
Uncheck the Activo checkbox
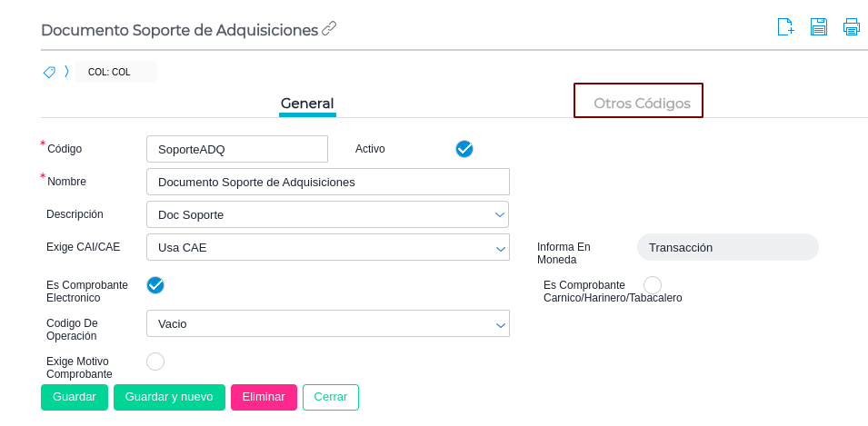[x=464, y=149]
